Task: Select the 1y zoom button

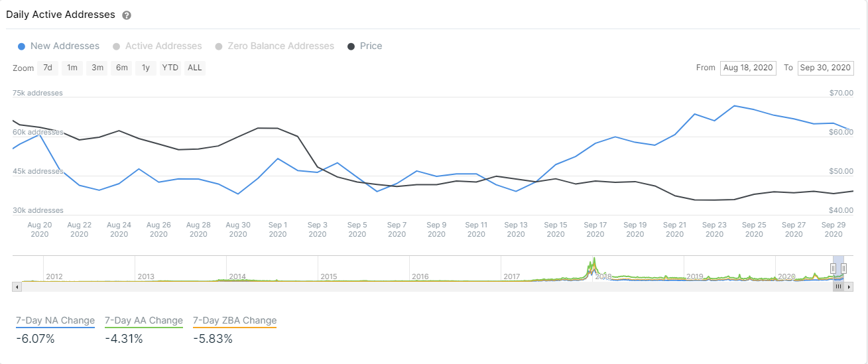Action: 146,68
